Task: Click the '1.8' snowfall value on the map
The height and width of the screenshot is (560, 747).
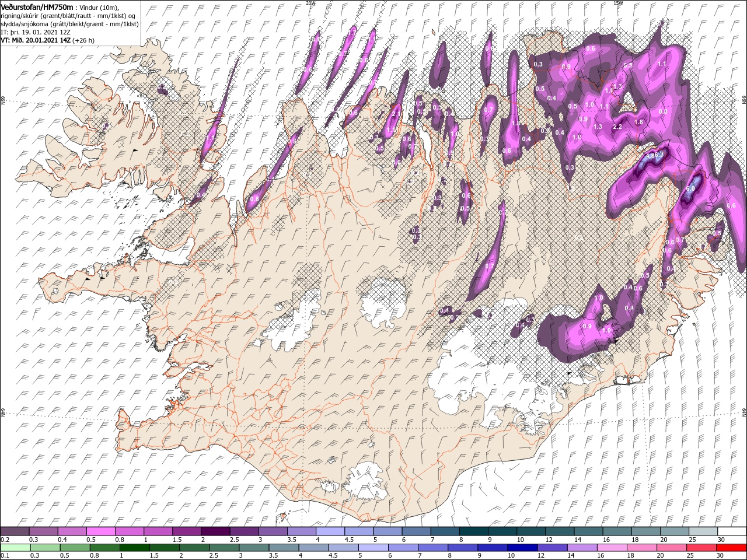Action: (638, 122)
